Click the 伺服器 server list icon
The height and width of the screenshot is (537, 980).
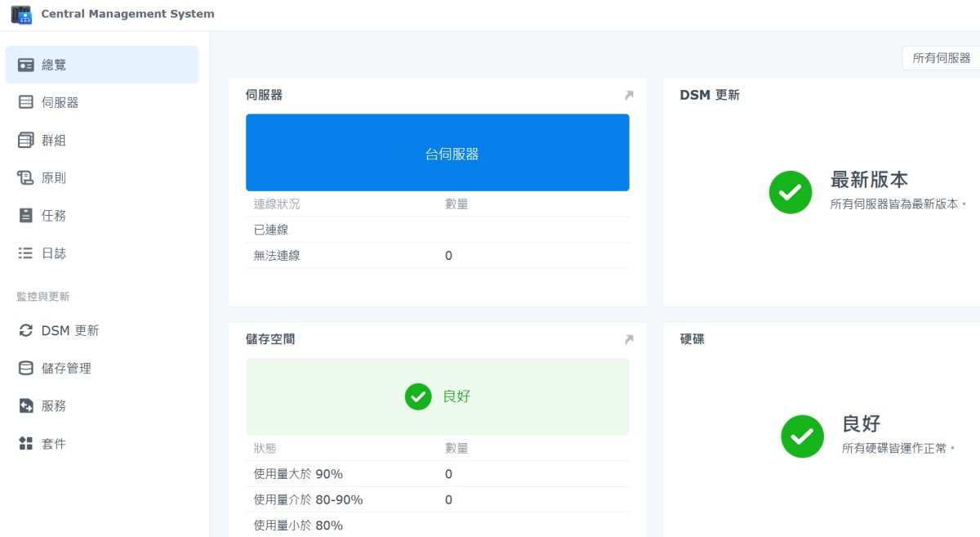point(26,102)
